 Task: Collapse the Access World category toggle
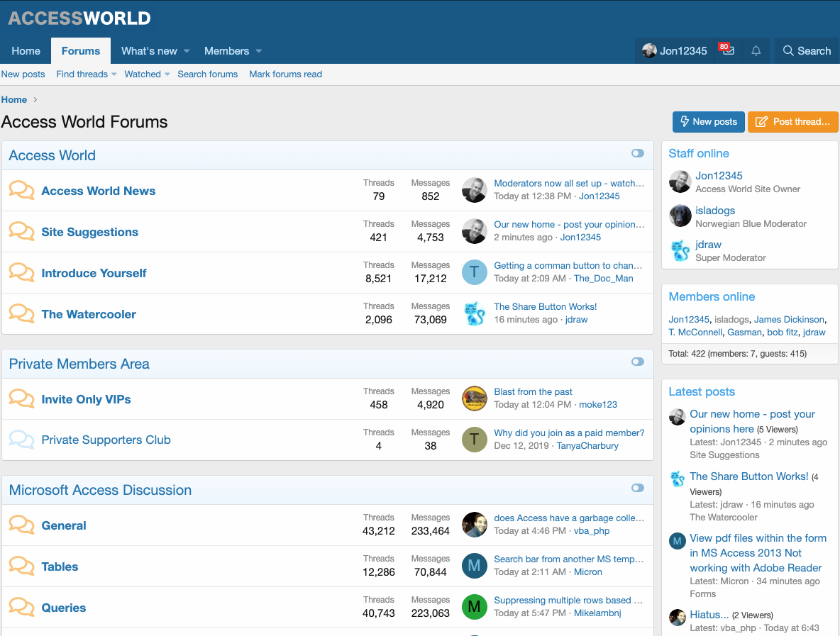[x=638, y=153]
